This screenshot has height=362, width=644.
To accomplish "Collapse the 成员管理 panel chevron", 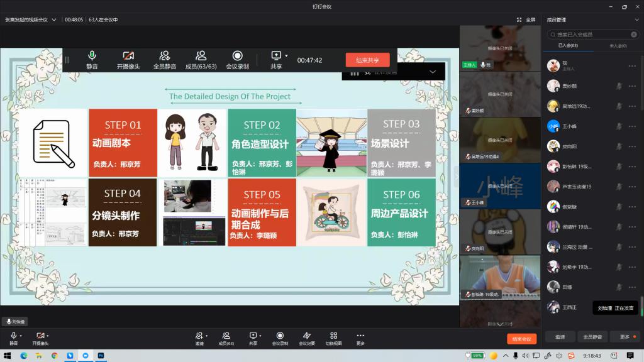I will coord(636,19).
